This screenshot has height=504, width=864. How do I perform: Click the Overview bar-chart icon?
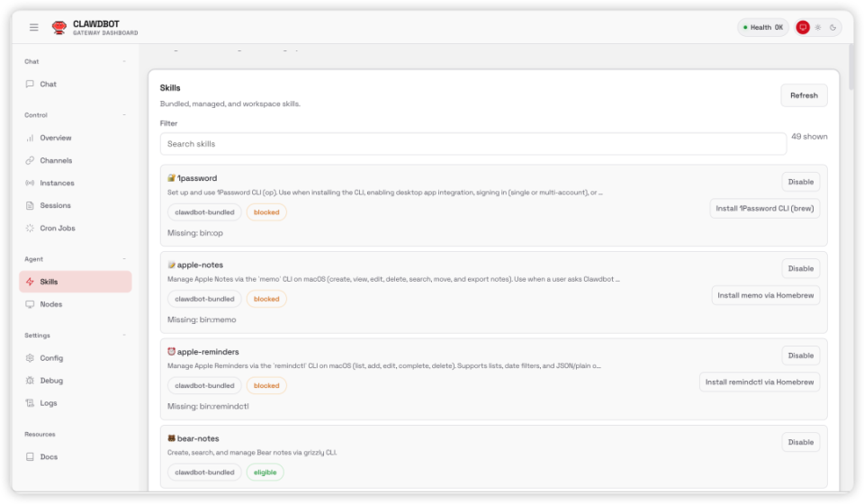31,139
